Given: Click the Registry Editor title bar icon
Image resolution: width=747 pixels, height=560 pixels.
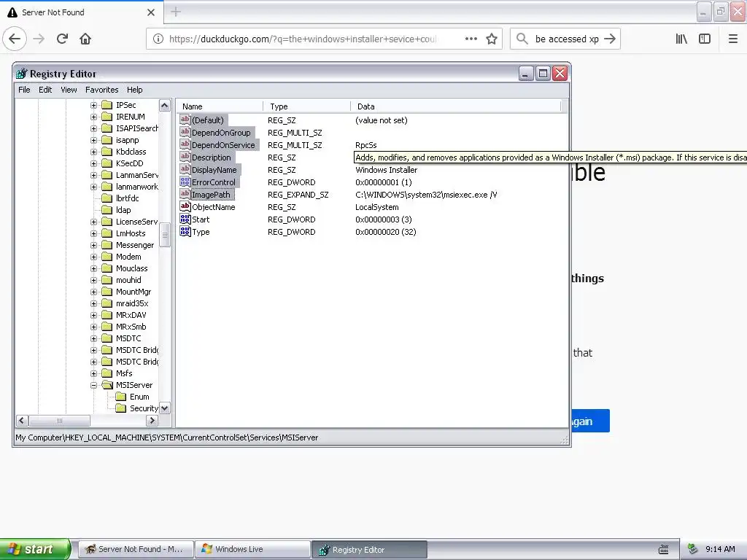Looking at the screenshot, I should point(21,74).
